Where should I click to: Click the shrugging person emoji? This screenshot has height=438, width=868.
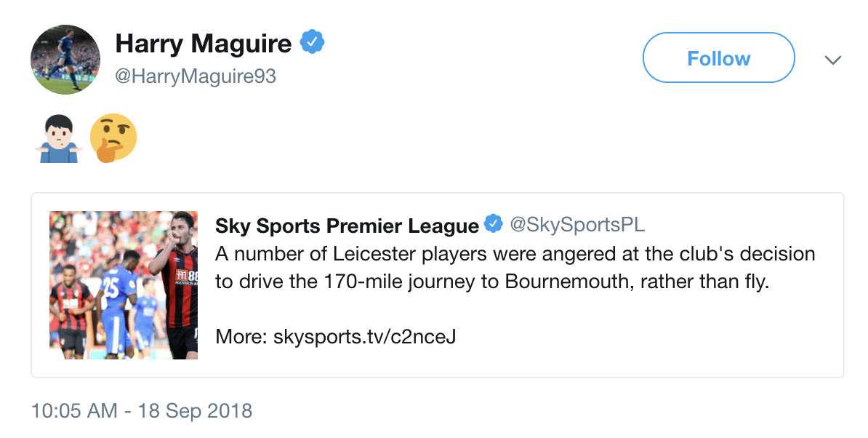click(x=58, y=138)
